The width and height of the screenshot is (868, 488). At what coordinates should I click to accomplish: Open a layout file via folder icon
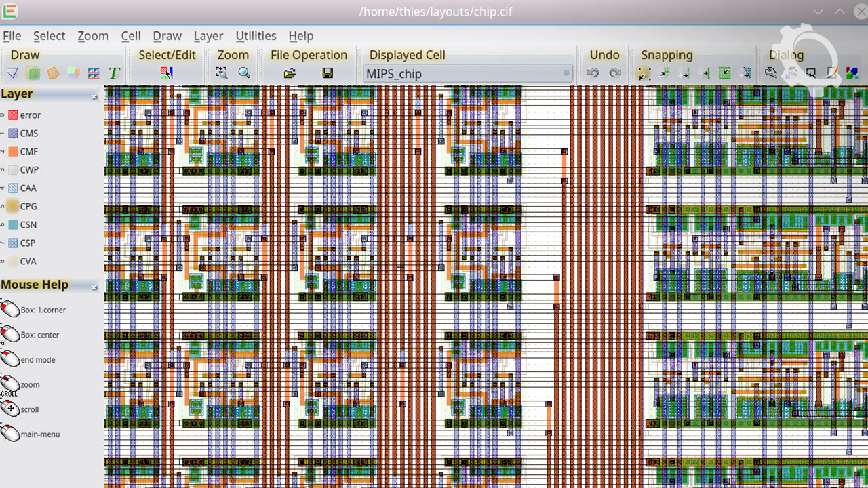290,73
